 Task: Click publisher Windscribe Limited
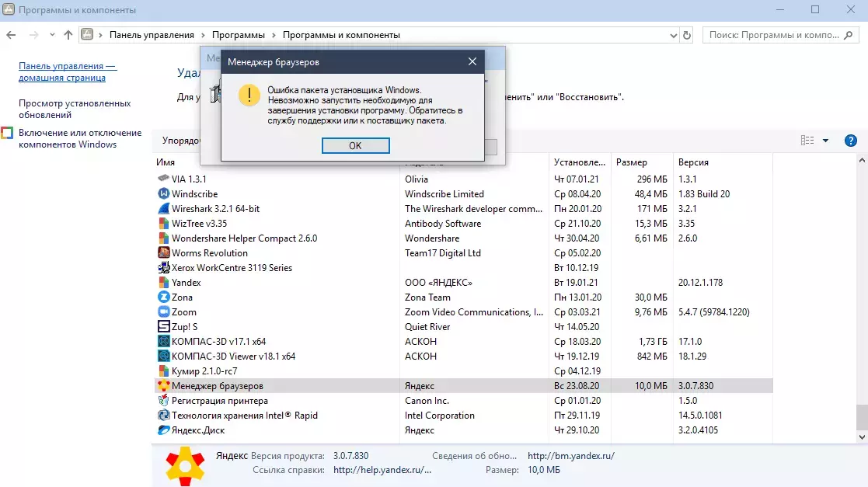444,193
